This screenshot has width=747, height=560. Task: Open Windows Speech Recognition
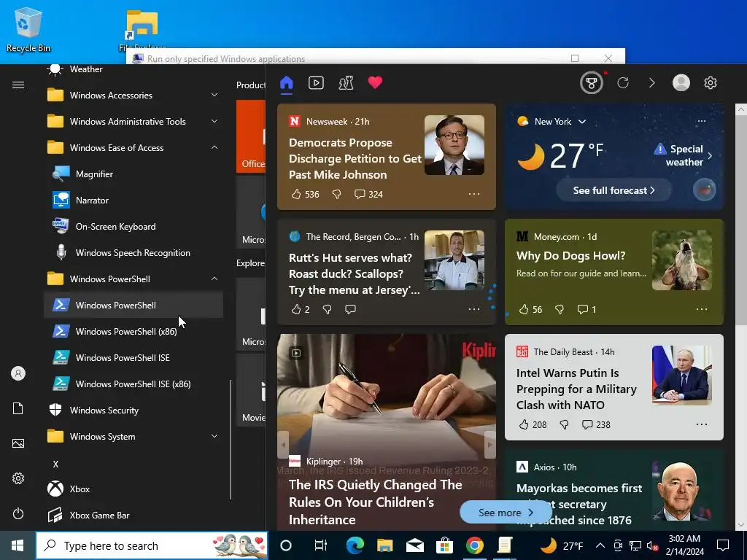pos(133,253)
